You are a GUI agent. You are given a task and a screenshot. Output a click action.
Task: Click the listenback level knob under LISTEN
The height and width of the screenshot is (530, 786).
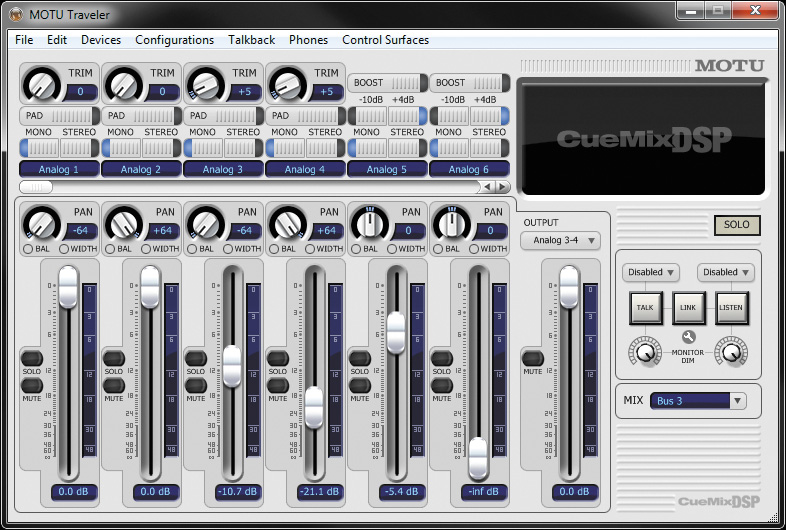(731, 351)
